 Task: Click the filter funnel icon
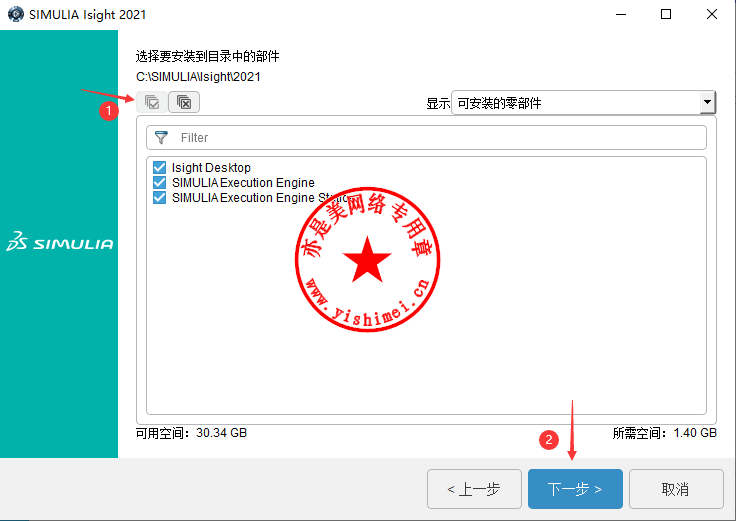[x=161, y=138]
